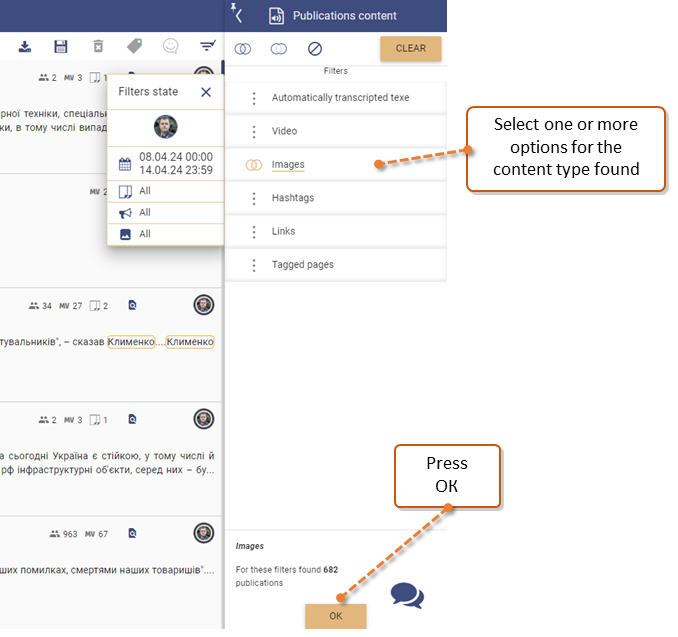
Task: Open the three-dot options for Hashtags
Action: [254, 198]
